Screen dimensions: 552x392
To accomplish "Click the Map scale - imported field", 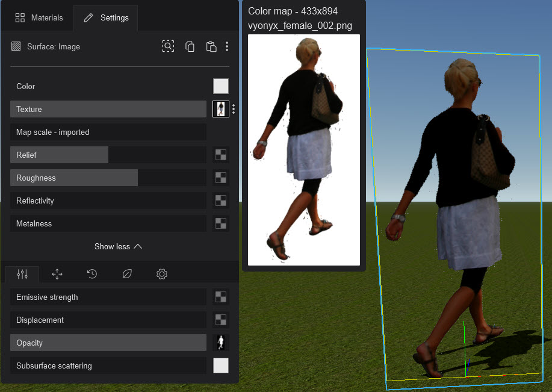I will click(108, 132).
